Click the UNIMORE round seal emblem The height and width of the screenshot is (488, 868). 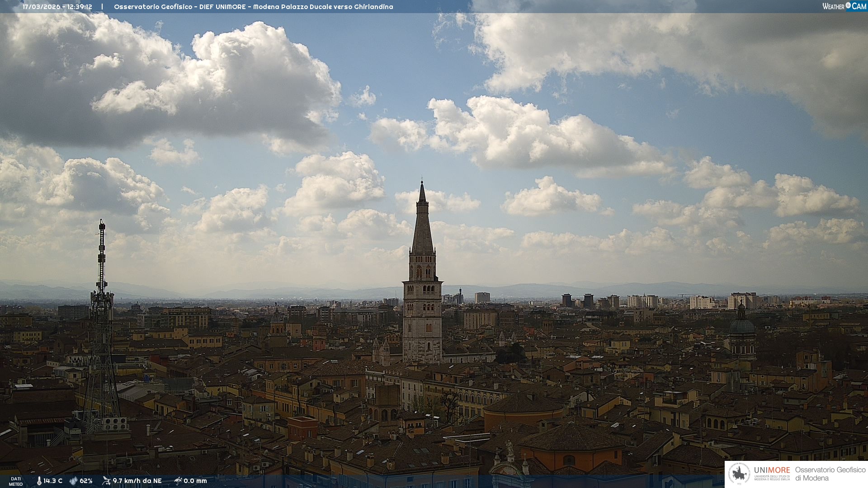tap(740, 474)
